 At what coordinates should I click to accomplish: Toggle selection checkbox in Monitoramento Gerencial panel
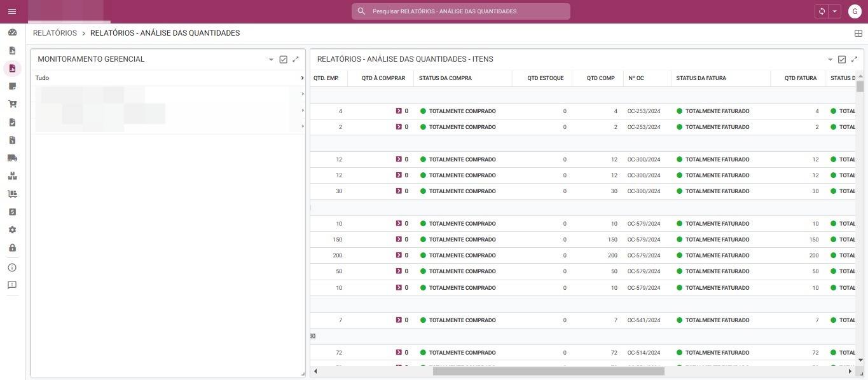coord(284,59)
